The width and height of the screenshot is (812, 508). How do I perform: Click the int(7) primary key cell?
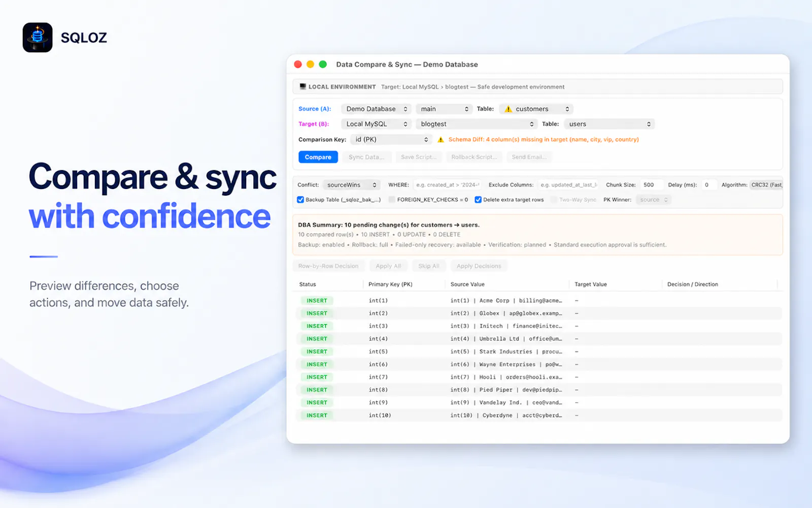(x=378, y=377)
